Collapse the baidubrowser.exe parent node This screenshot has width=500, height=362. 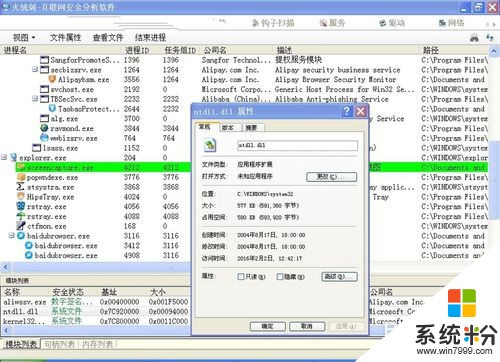click(x=11, y=236)
